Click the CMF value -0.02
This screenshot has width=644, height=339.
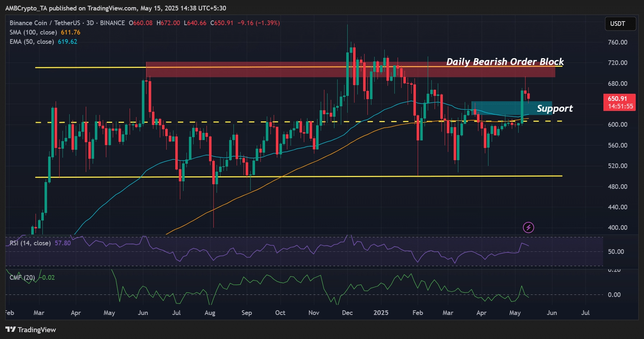47,278
